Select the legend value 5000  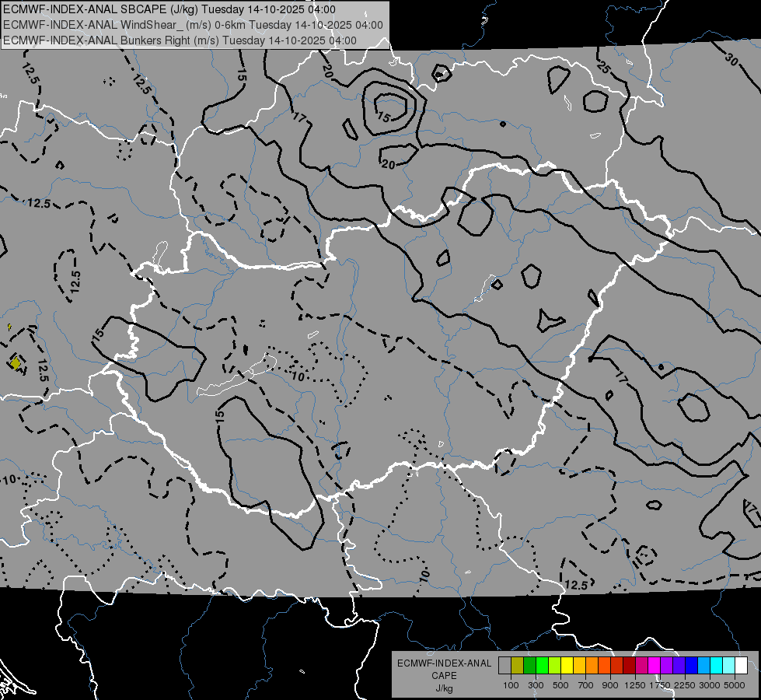(x=735, y=685)
